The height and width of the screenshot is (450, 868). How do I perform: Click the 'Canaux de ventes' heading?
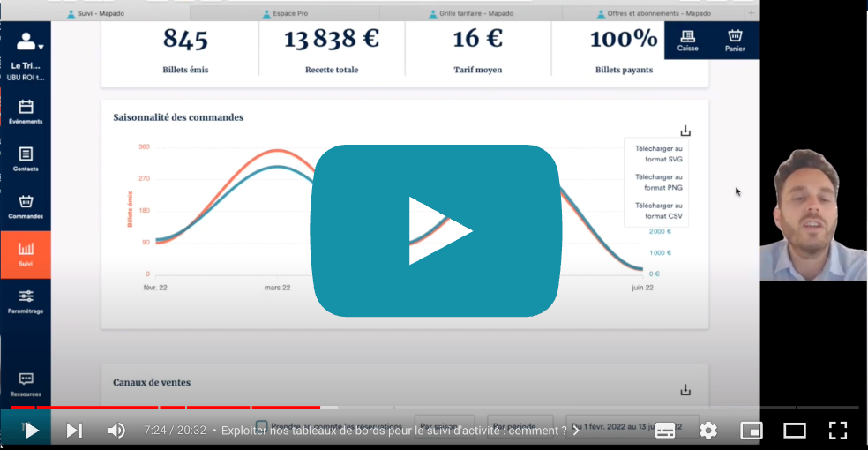[x=152, y=382]
